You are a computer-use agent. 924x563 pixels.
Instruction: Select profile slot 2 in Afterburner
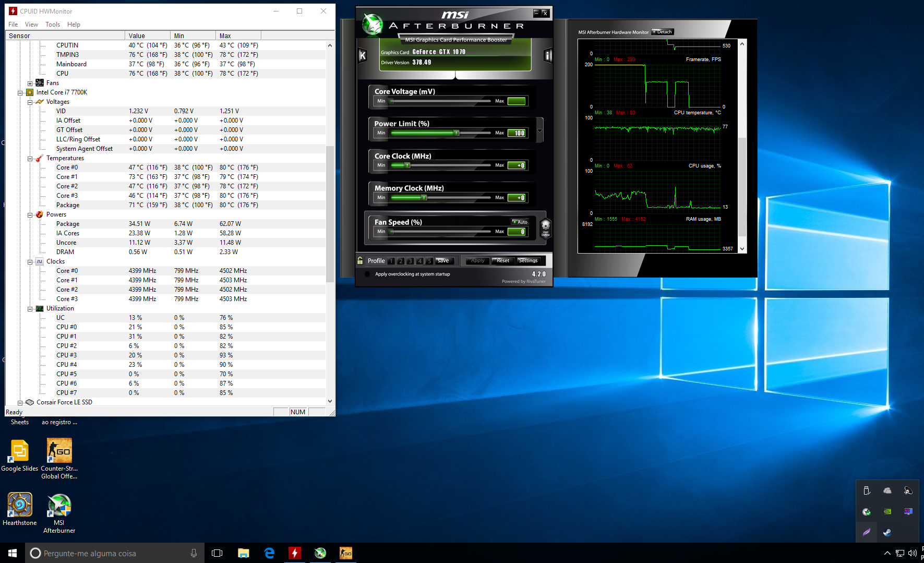(x=401, y=261)
